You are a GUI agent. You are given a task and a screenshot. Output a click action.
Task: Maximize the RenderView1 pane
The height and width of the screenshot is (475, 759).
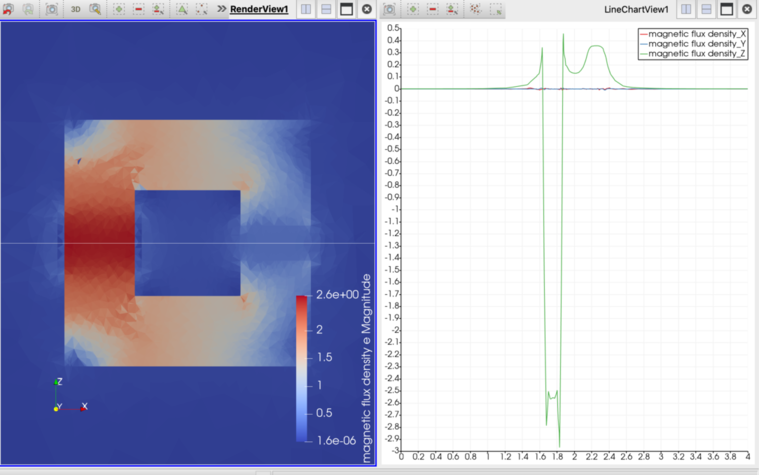[347, 9]
